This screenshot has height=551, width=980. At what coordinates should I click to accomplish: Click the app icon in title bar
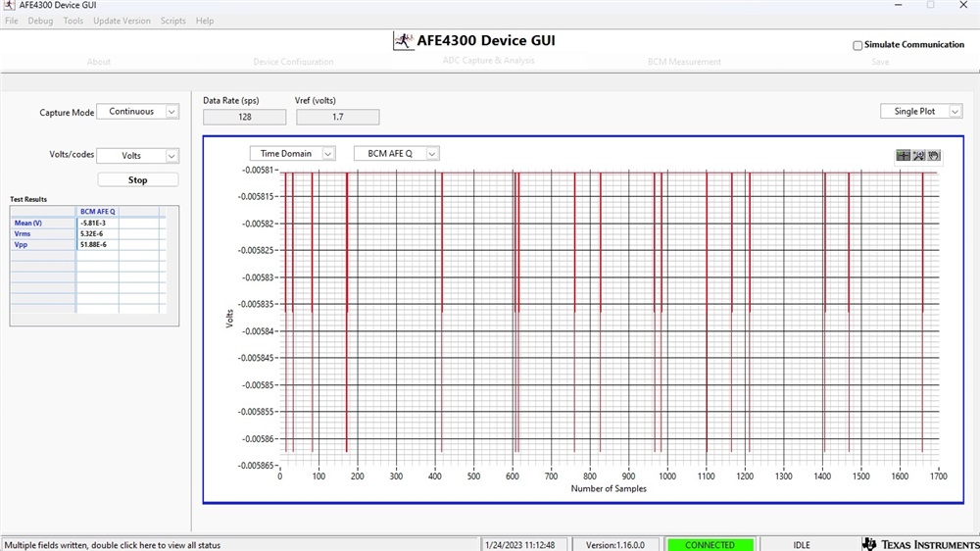tap(9, 5)
